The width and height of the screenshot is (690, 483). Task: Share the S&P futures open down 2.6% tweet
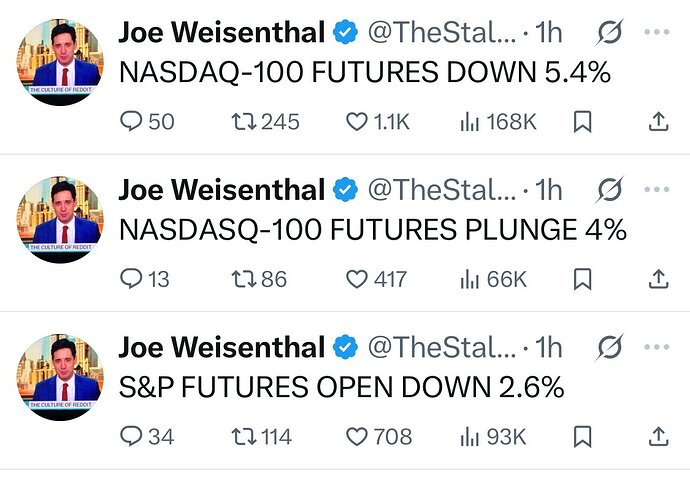658,436
